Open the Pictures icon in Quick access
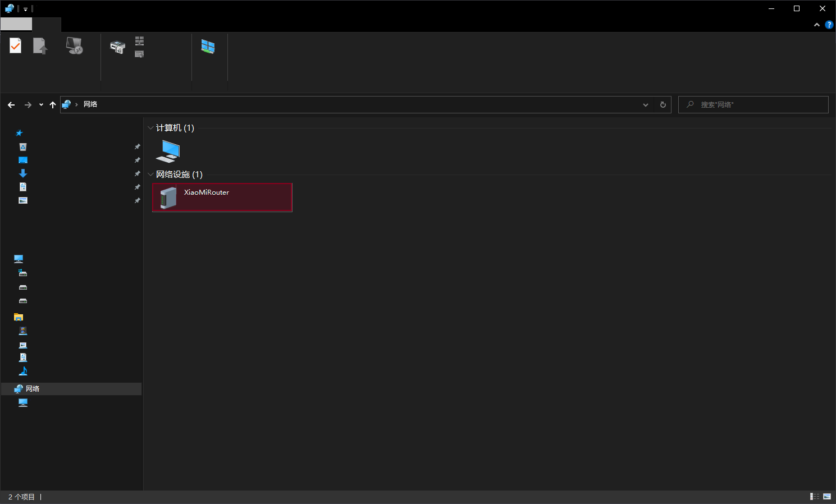The height and width of the screenshot is (504, 836). [x=23, y=200]
